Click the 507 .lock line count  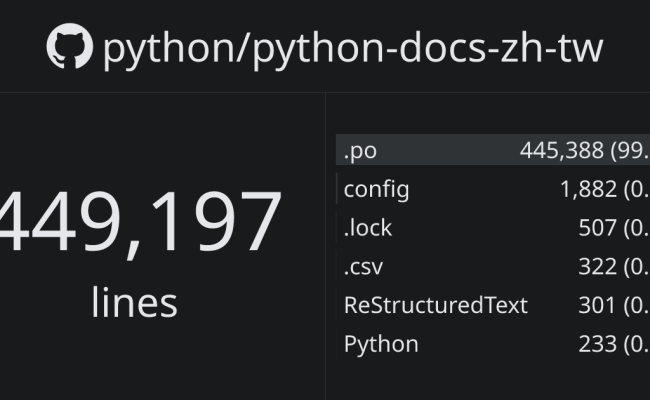point(597,228)
